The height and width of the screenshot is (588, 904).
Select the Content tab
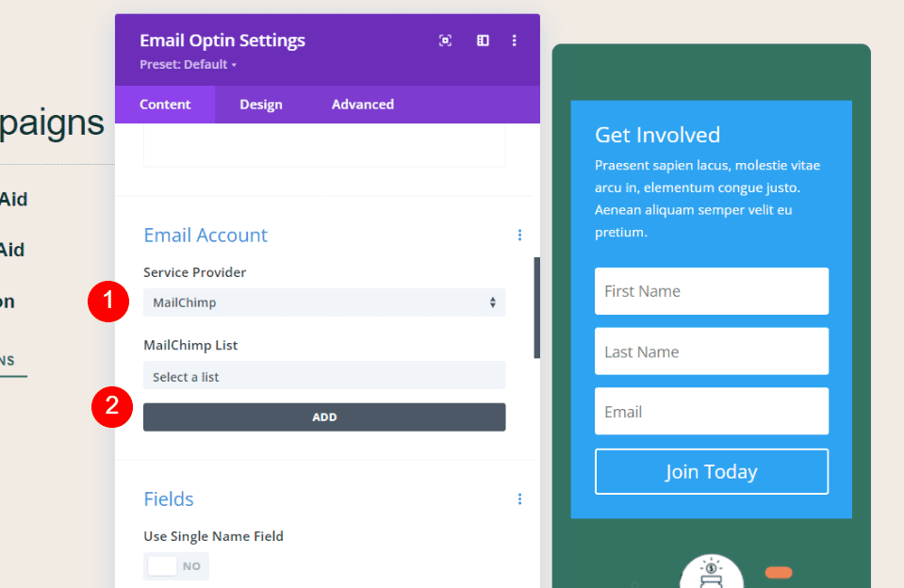165,104
